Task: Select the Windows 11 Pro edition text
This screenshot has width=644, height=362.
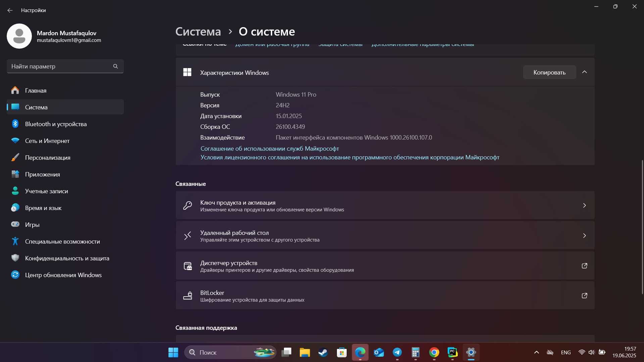Action: [x=296, y=95]
